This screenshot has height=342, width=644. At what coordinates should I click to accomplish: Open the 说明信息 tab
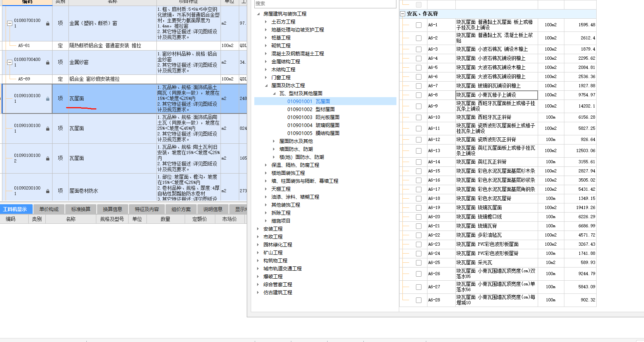213,209
